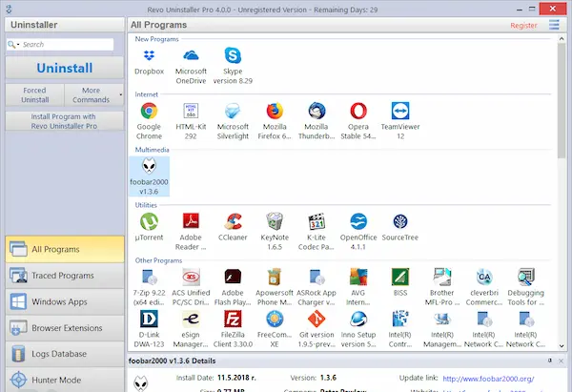The image size is (572, 392).
Task: Select 7-Zip 9.22 icon
Action: [149, 277]
